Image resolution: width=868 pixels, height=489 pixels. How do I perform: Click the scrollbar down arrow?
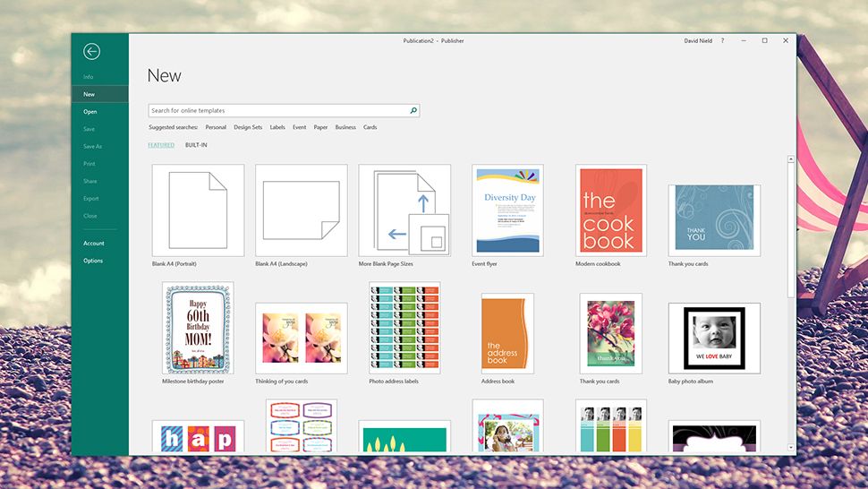(x=791, y=447)
